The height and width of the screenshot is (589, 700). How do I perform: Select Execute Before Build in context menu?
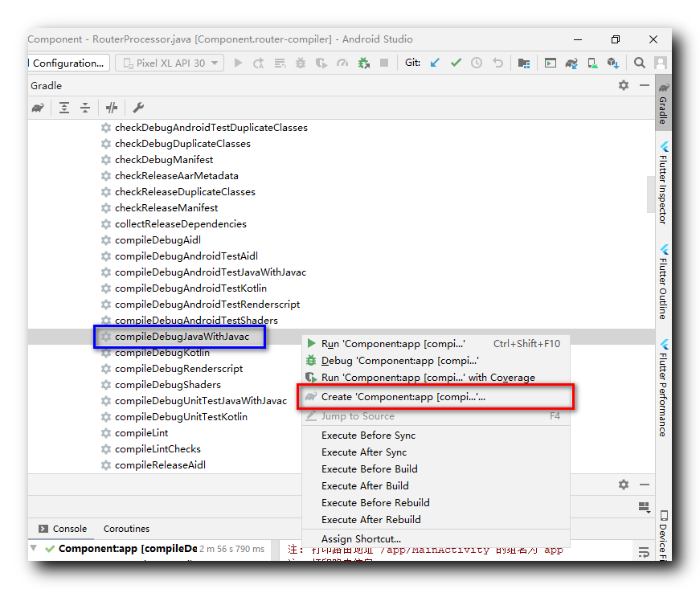436,469
